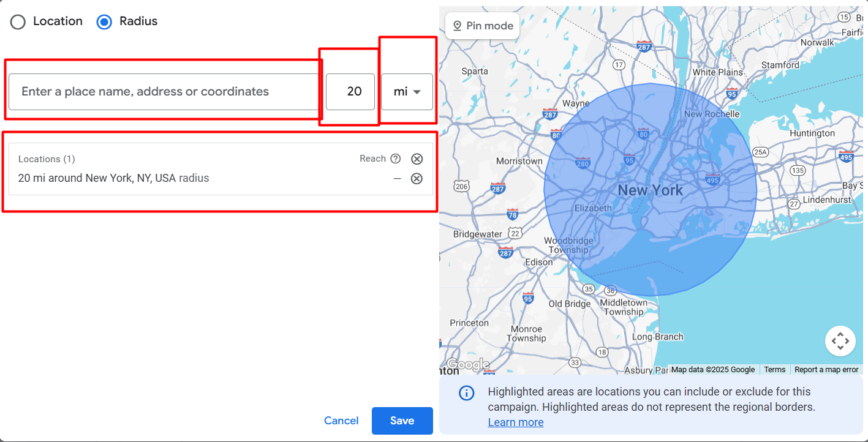Screen dimensions: 868x442
Task: Remove the New York radius location
Action: click(x=417, y=179)
